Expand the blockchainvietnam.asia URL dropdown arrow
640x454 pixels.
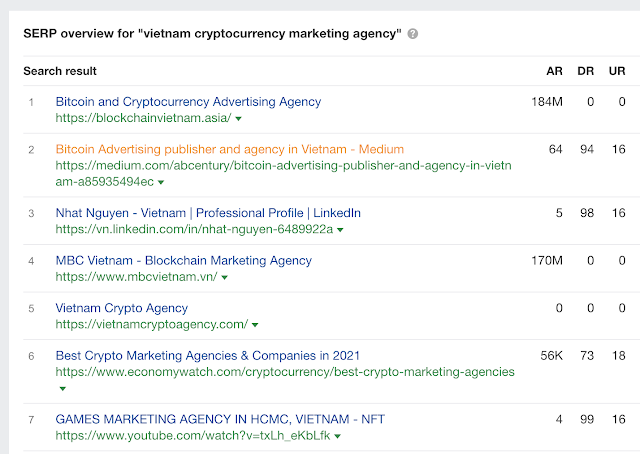point(239,118)
